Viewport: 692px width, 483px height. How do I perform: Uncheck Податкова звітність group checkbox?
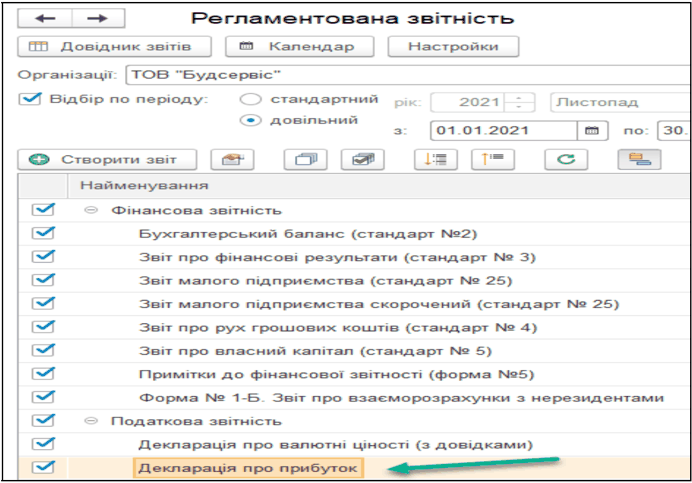(43, 420)
